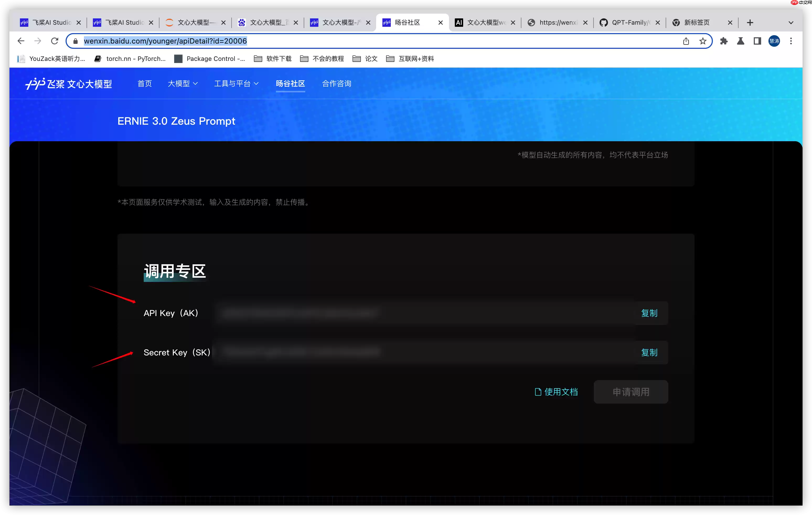The image size is (812, 515).
Task: Open the 软件下载 bookmarks folder
Action: click(x=273, y=58)
